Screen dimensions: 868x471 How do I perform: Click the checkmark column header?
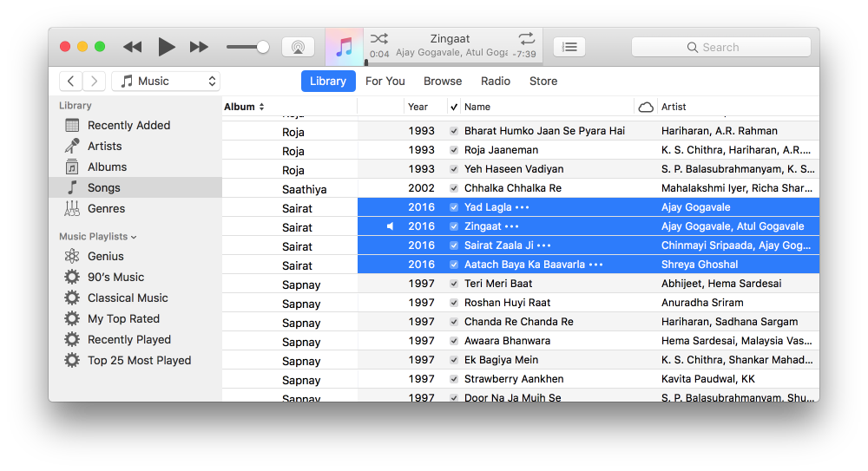pyautogui.click(x=454, y=107)
